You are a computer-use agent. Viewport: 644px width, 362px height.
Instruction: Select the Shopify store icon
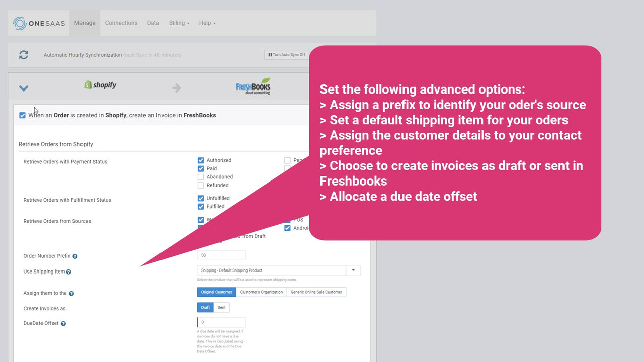tap(88, 85)
